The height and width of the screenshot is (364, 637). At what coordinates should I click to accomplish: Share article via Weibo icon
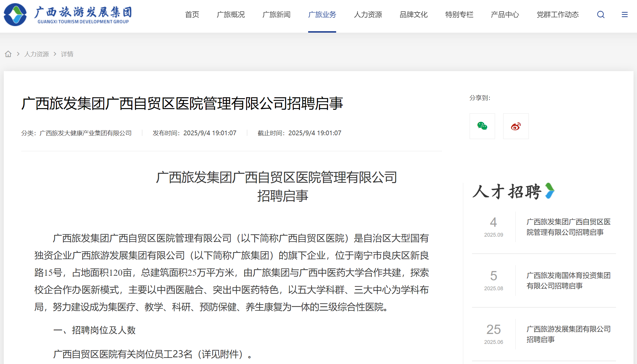click(x=516, y=126)
